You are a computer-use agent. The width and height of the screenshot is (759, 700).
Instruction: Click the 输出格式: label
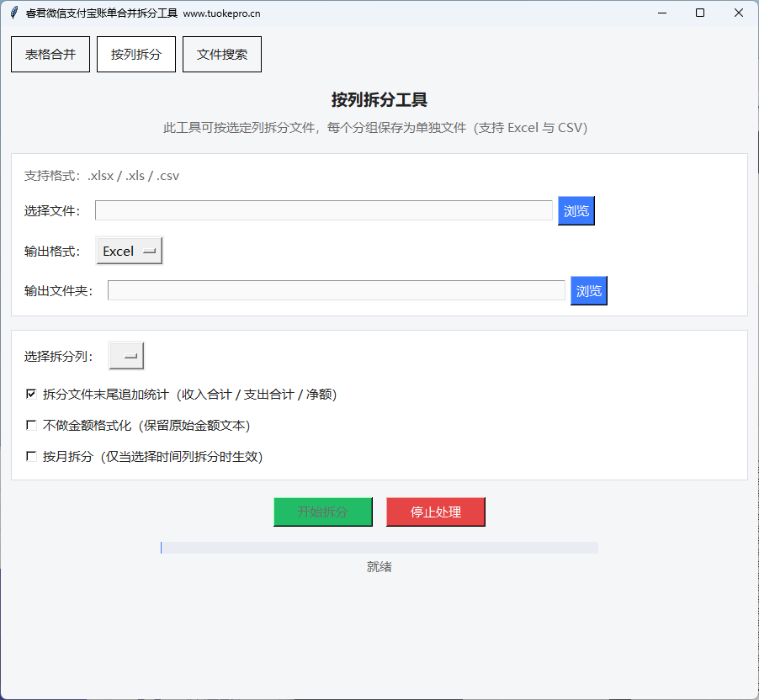point(52,252)
